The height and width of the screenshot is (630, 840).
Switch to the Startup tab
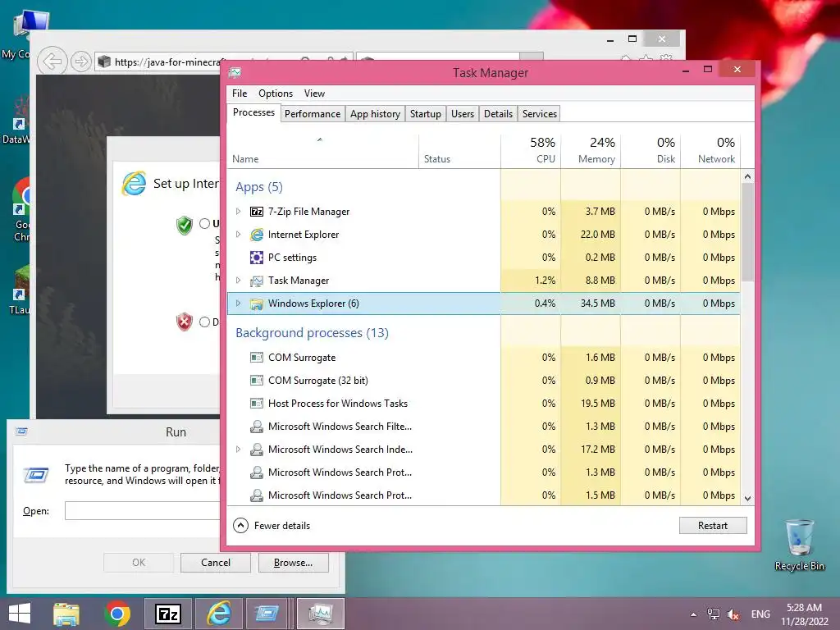(x=426, y=114)
